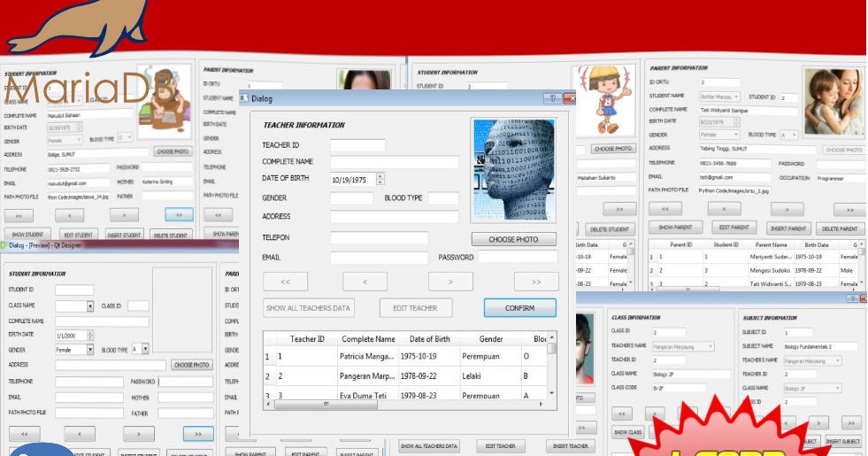Click the Delete Student button beside cartoon girl window
This screenshot has height=456, width=868.
pyautogui.click(x=610, y=229)
